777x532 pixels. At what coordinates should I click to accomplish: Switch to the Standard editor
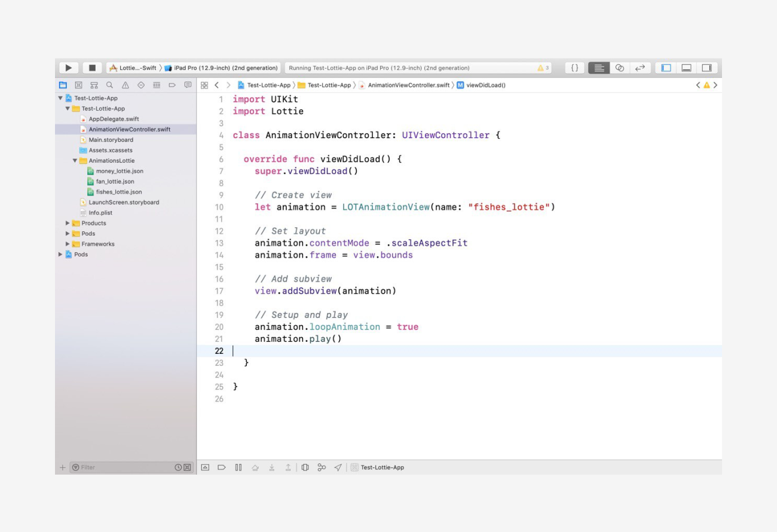click(x=599, y=68)
